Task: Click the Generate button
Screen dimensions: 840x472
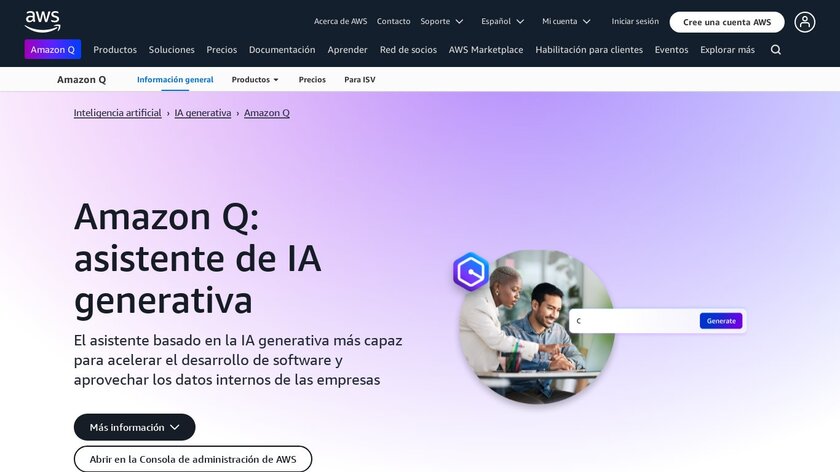Action: 721,321
